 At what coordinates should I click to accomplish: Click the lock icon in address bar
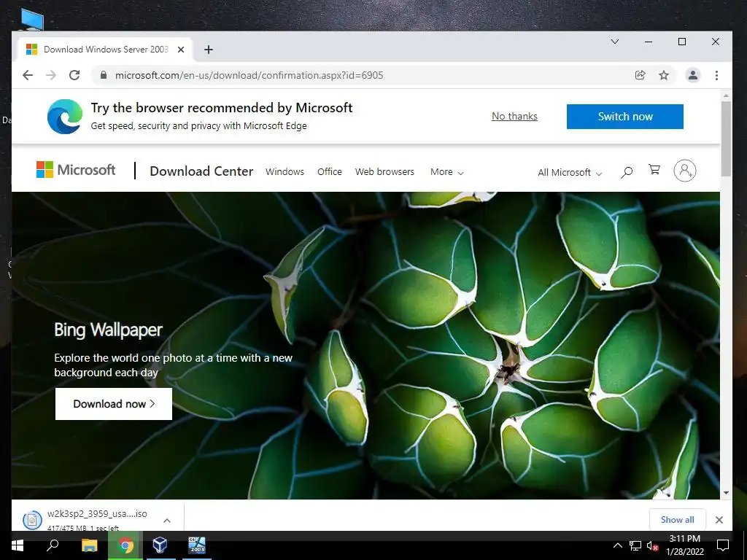click(x=103, y=75)
